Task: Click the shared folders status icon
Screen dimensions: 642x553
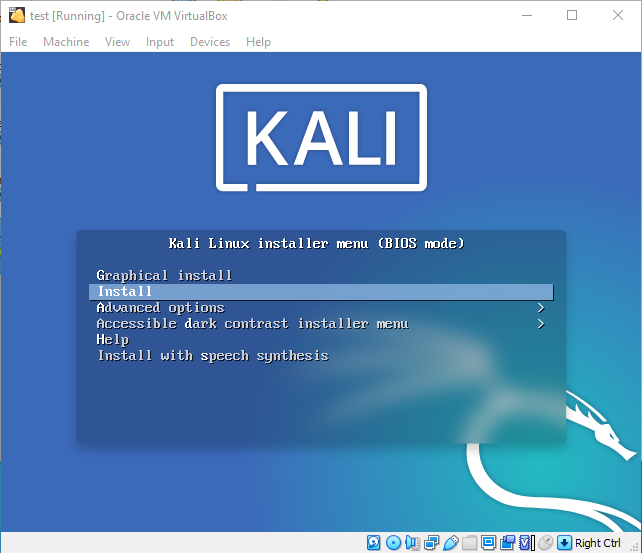Action: [469, 543]
